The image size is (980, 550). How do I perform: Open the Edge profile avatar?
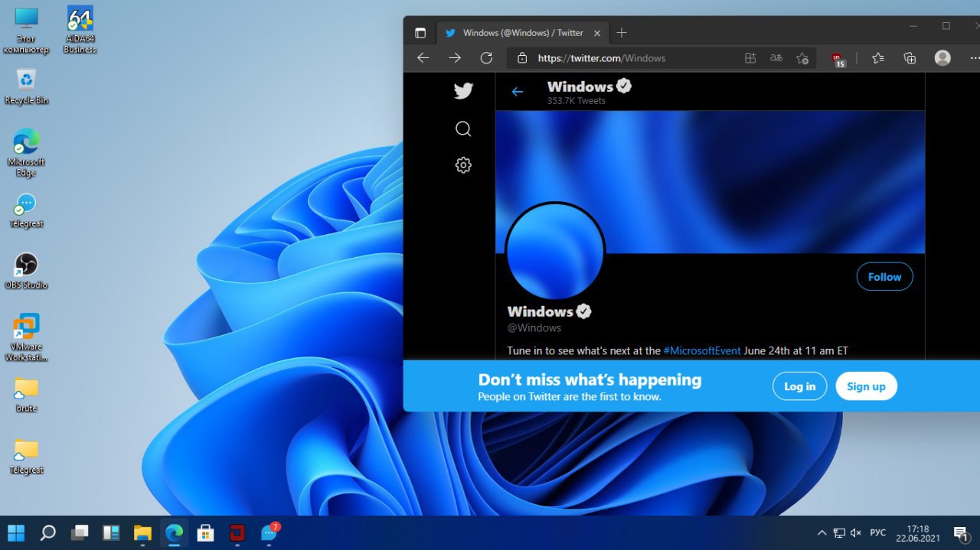tap(942, 58)
